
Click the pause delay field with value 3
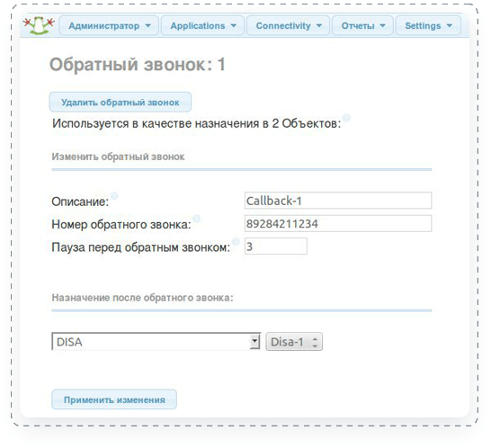[x=276, y=246]
